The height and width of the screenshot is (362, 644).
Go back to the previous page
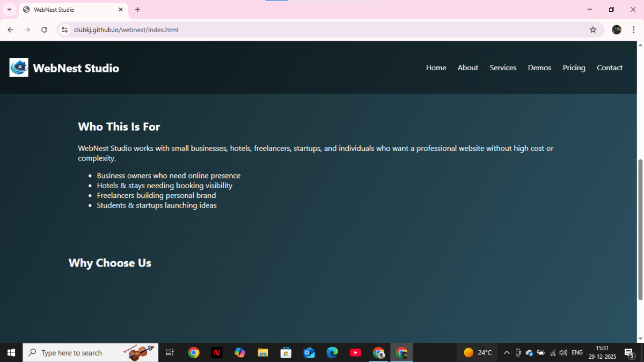click(x=10, y=30)
